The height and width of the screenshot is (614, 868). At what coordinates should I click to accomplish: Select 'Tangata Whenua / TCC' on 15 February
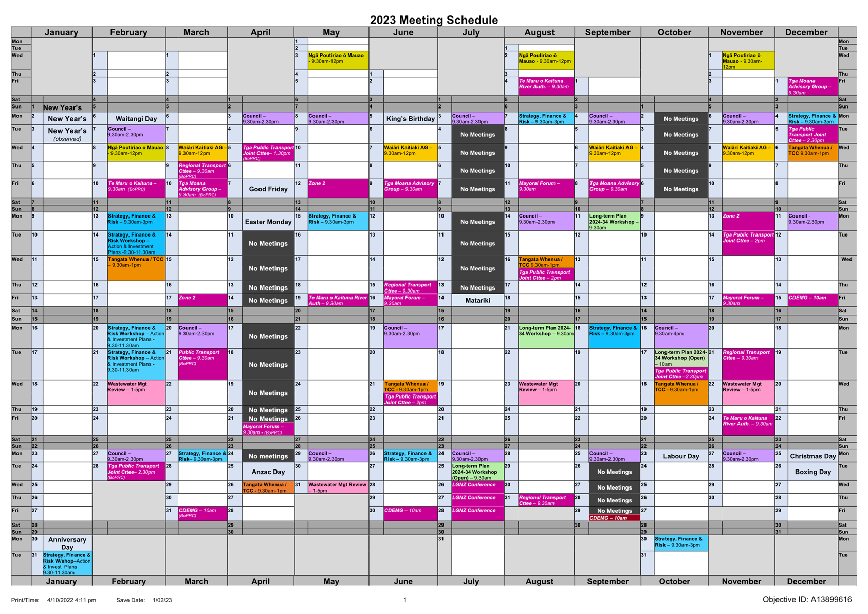(x=136, y=268)
